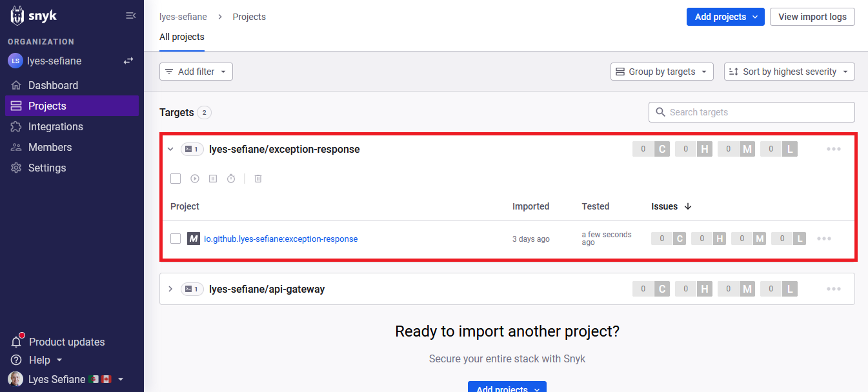
Task: Open more options for io.github project row
Action: [824, 239]
